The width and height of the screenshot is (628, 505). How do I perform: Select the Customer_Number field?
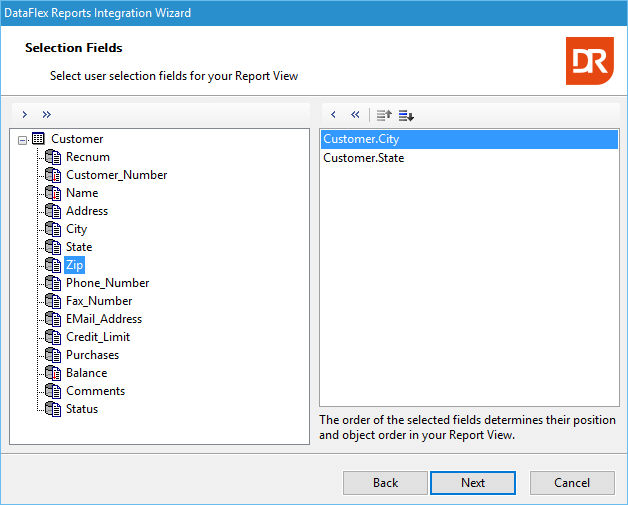pos(117,175)
